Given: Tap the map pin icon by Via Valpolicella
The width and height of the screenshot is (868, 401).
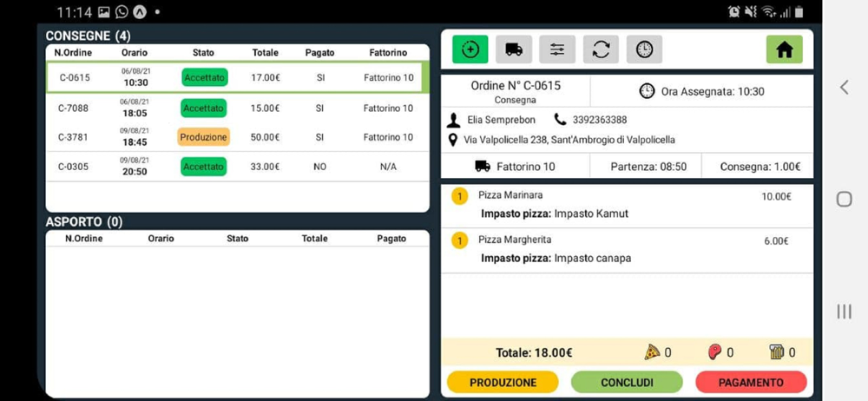Looking at the screenshot, I should coord(453,140).
